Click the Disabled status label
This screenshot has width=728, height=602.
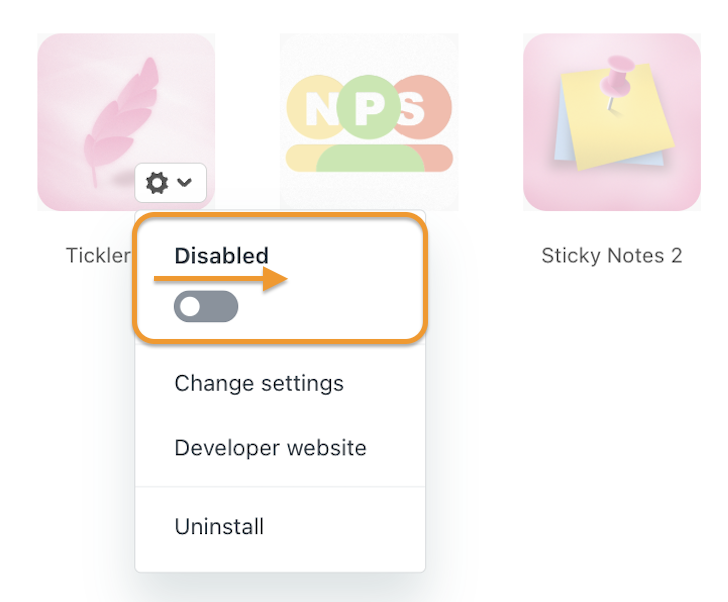pyautogui.click(x=221, y=256)
